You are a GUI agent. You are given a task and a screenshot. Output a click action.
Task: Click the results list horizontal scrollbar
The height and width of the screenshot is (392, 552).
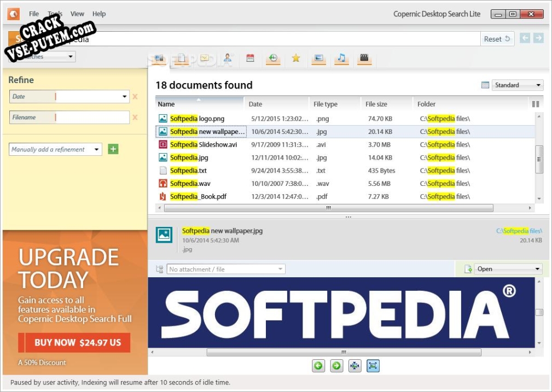click(328, 208)
